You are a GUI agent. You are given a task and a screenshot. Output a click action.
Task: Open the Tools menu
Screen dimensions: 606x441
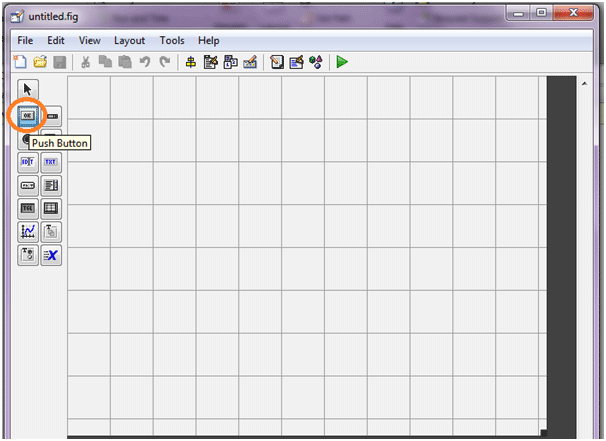point(172,40)
